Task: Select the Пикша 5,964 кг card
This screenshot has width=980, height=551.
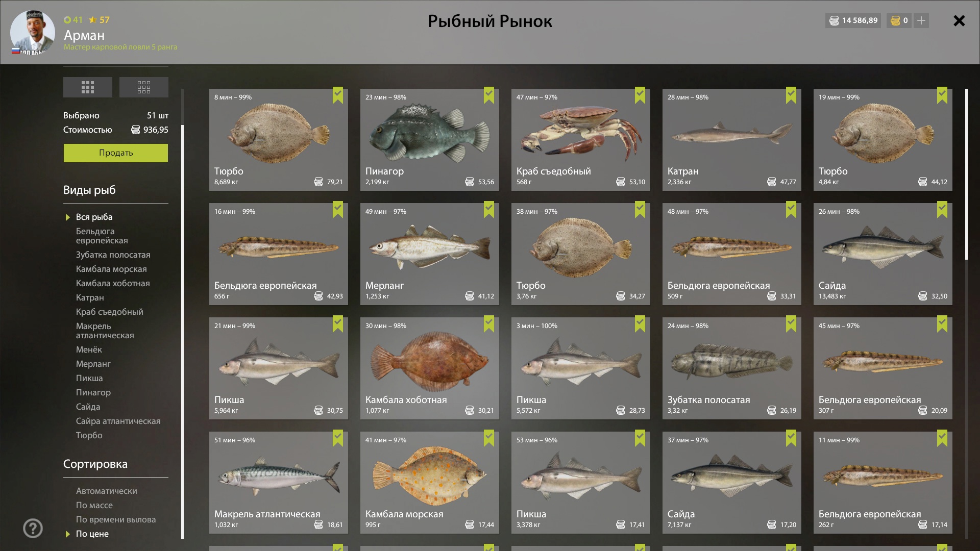Action: pyautogui.click(x=279, y=368)
